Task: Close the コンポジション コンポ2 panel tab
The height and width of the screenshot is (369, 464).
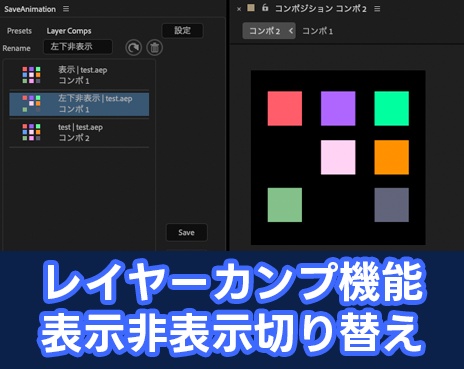Action: (x=239, y=9)
